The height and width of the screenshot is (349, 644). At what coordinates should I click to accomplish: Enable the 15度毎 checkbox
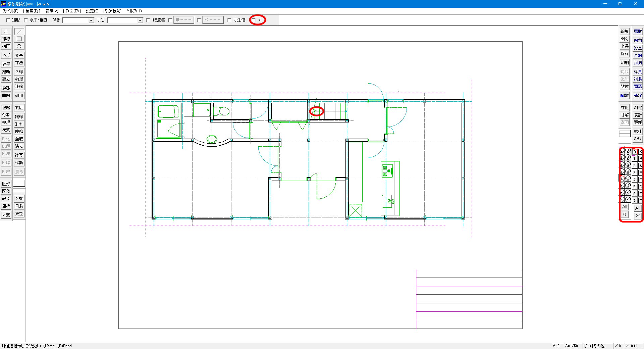[148, 20]
